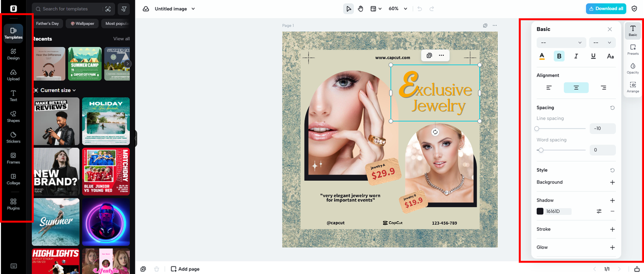Image resolution: width=644 pixels, height=274 pixels.
Task: Click the next arrow in Recents carousel
Action: point(128,63)
